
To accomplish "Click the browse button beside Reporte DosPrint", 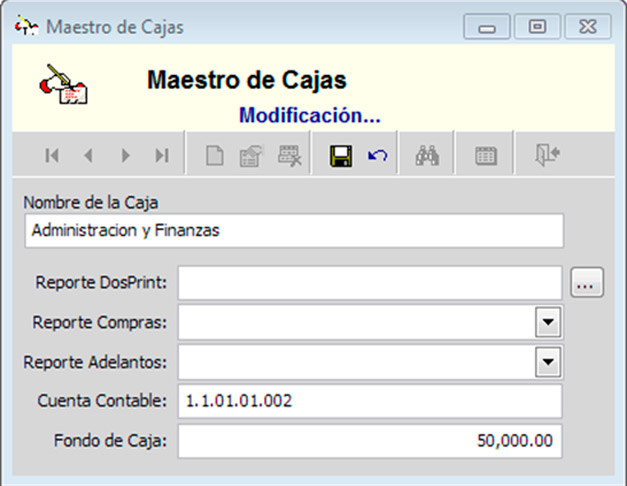I will (586, 284).
